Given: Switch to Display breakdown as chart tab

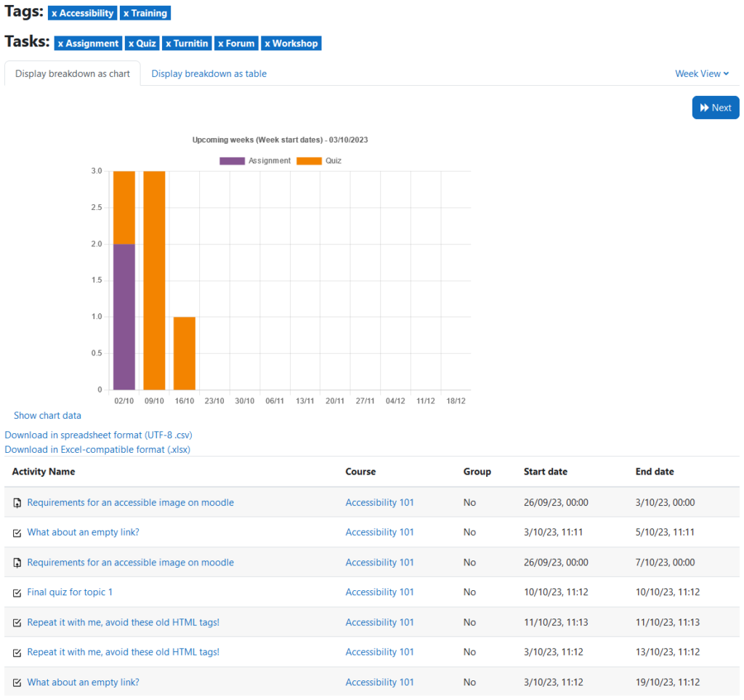Looking at the screenshot, I should point(73,73).
